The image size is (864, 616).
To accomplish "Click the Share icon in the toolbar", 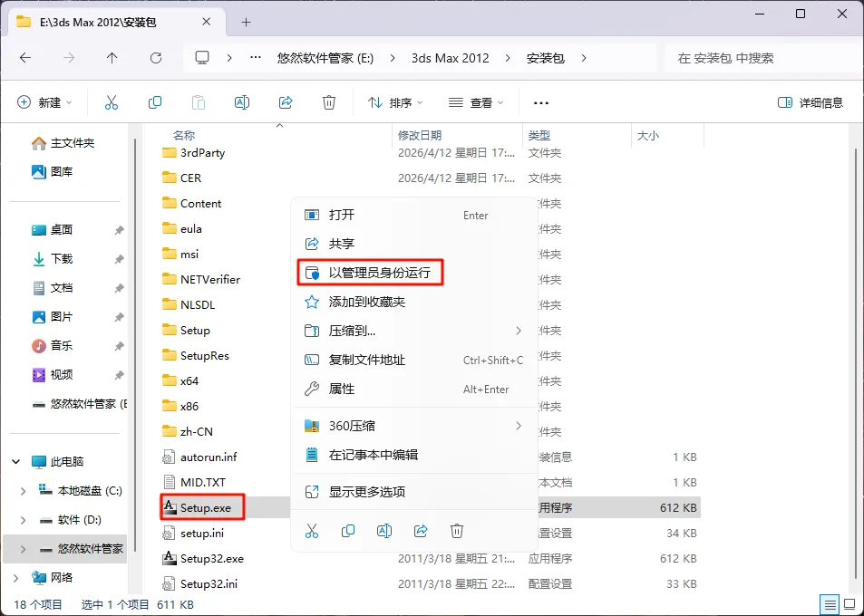I will pyautogui.click(x=286, y=102).
